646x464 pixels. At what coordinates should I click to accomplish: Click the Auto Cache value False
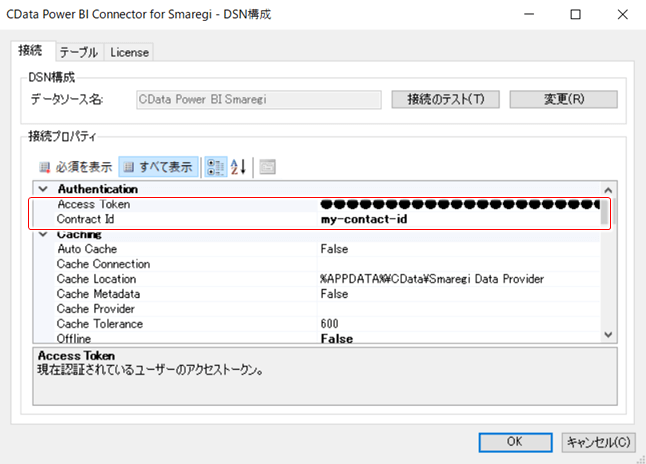334,249
